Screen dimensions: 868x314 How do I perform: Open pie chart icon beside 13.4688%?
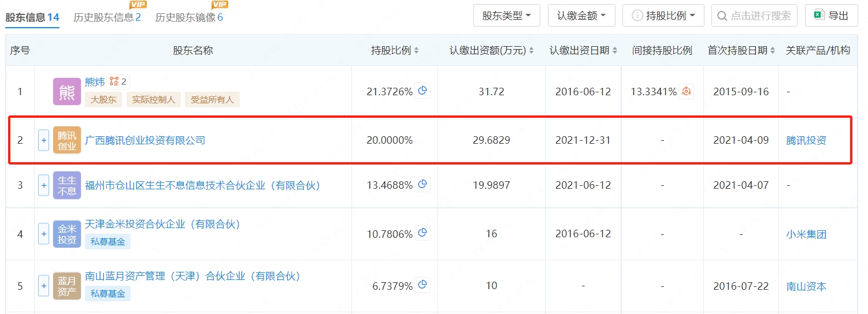(422, 184)
